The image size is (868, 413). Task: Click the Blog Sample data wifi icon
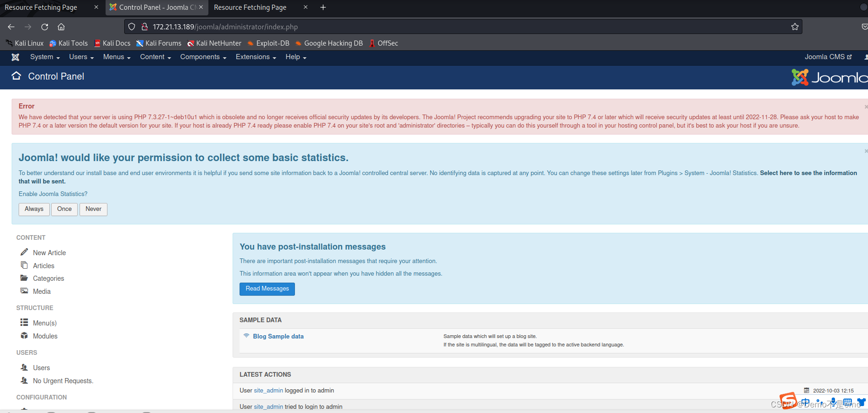[x=247, y=335]
